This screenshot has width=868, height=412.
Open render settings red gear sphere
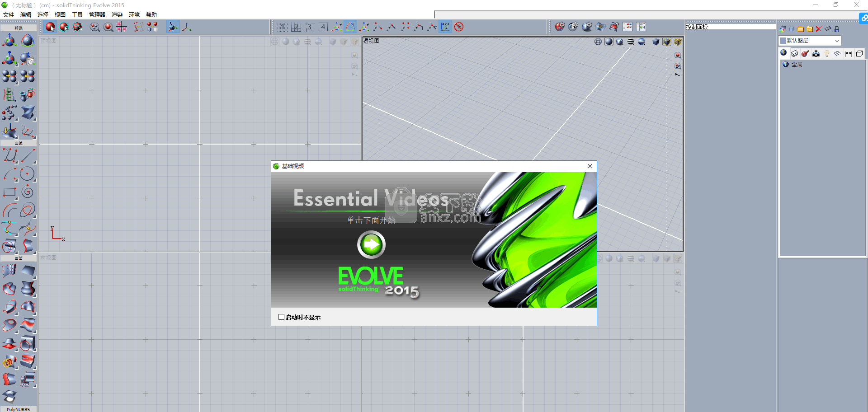pyautogui.click(x=560, y=27)
